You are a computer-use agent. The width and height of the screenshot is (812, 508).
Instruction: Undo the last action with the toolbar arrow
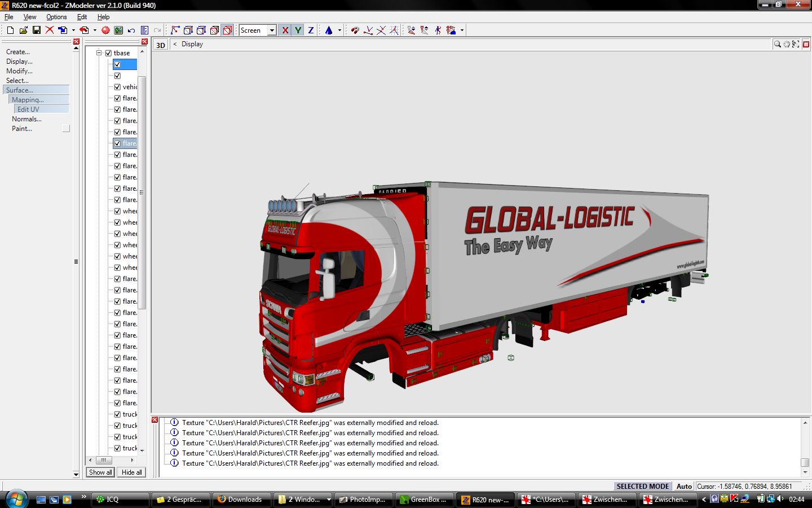point(131,30)
